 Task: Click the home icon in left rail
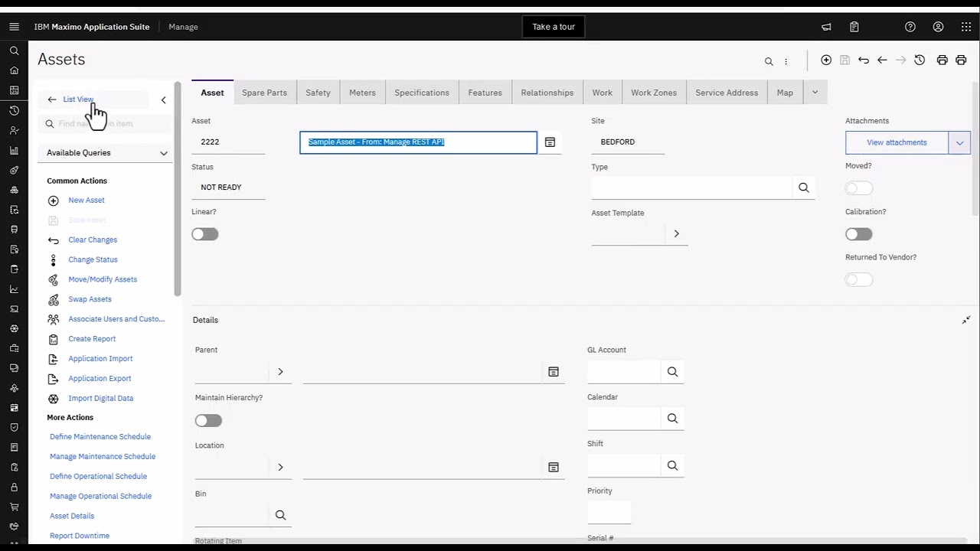pos(14,70)
